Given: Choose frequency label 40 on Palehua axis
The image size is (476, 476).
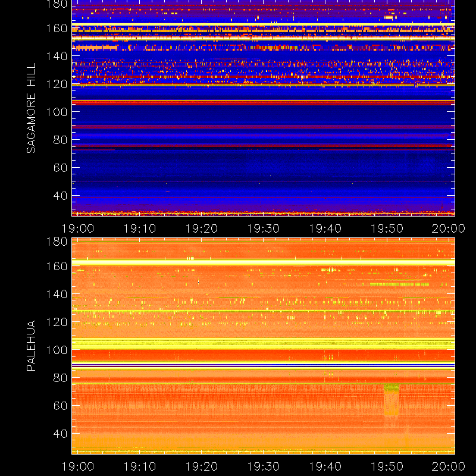Looking at the screenshot, I should click(60, 434).
